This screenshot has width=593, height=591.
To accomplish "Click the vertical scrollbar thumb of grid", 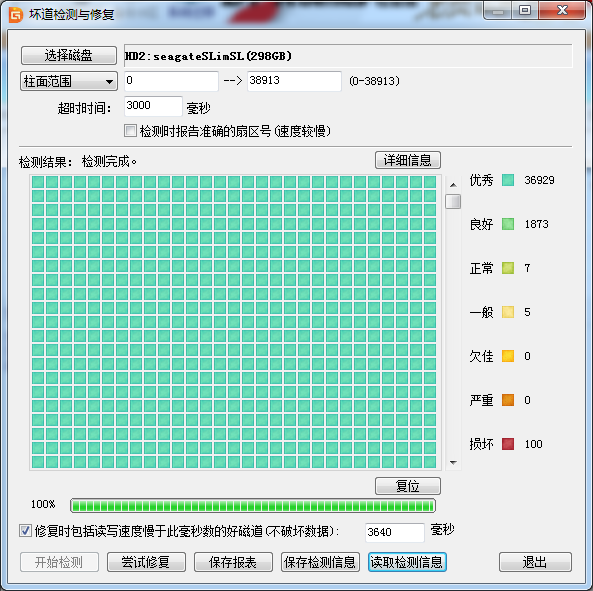I will tap(453, 201).
